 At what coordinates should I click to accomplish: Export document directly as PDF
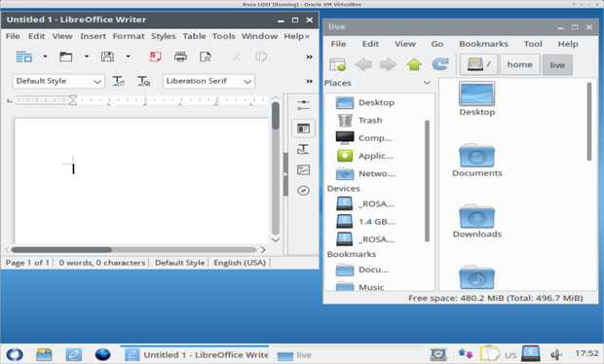[155, 57]
